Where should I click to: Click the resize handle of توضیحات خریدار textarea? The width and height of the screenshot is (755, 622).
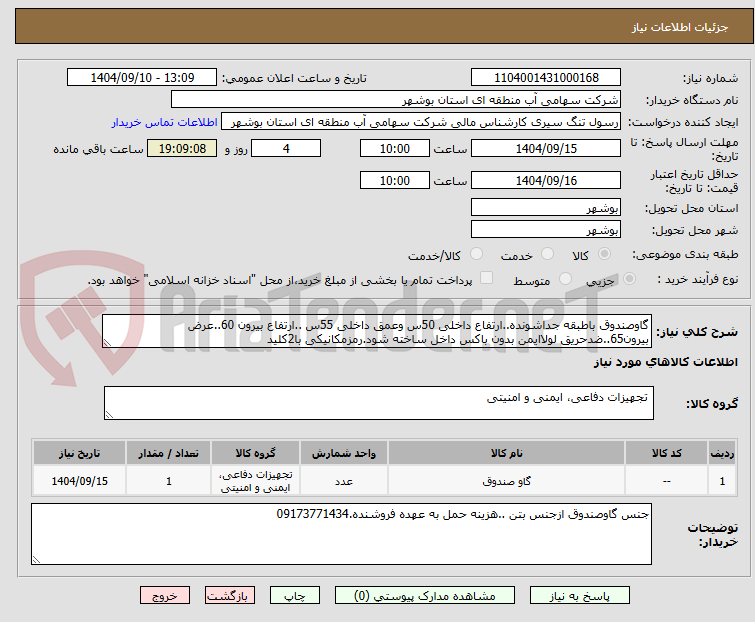pos(36,559)
